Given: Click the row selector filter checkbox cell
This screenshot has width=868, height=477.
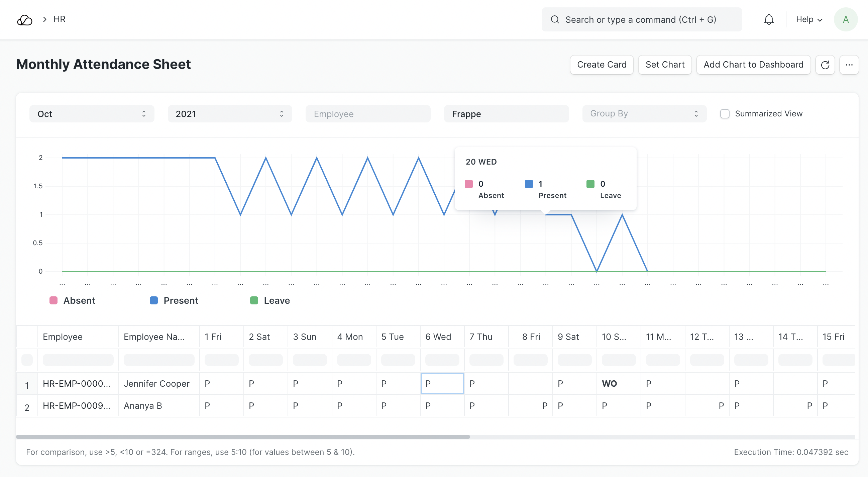Looking at the screenshot, I should pos(27,360).
